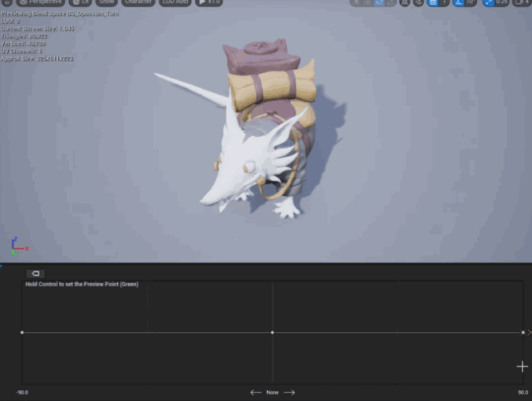Click the left sample point on the blend axis
532x401 pixels.
coord(22,333)
